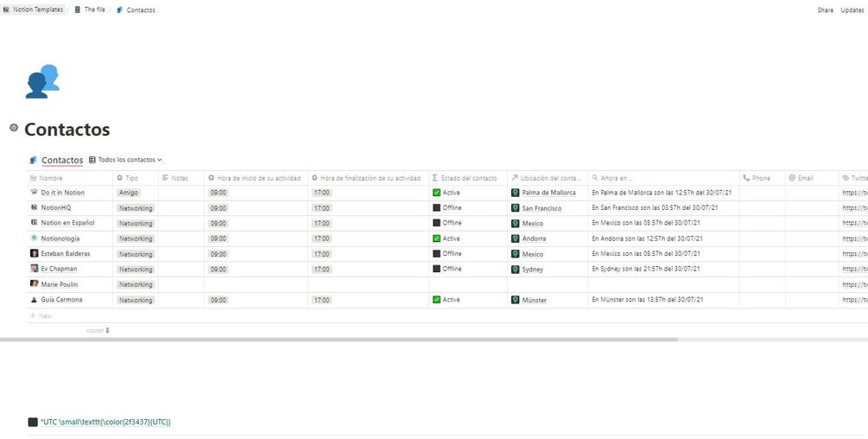The width and height of the screenshot is (868, 439).
Task: Click the Offline box in Notion en Español row
Action: [x=436, y=223]
